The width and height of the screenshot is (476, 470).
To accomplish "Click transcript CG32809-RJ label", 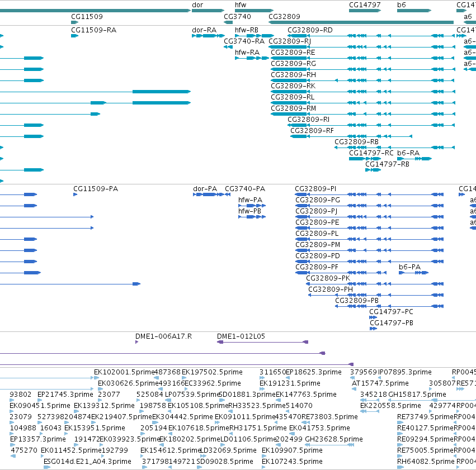I will point(290,41).
